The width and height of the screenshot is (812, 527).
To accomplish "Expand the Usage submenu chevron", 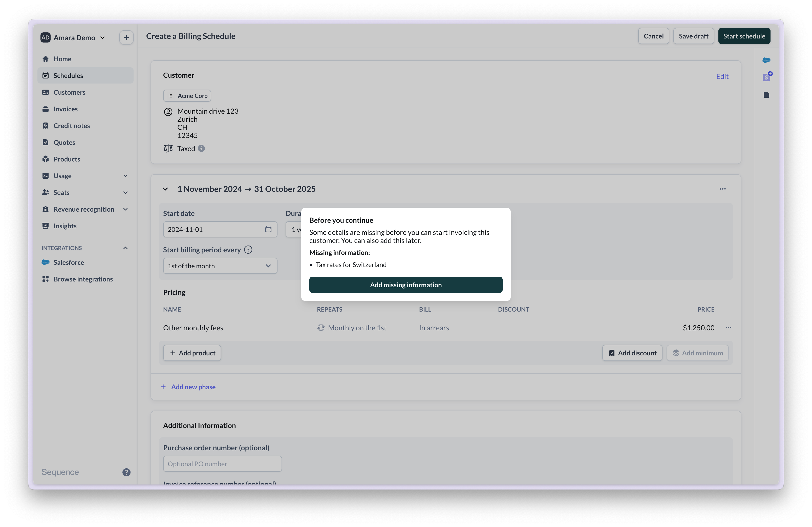I will [125, 176].
